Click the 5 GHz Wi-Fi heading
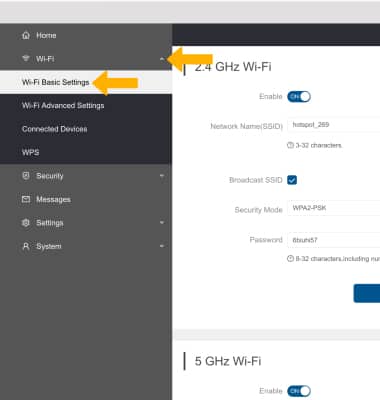 228,361
